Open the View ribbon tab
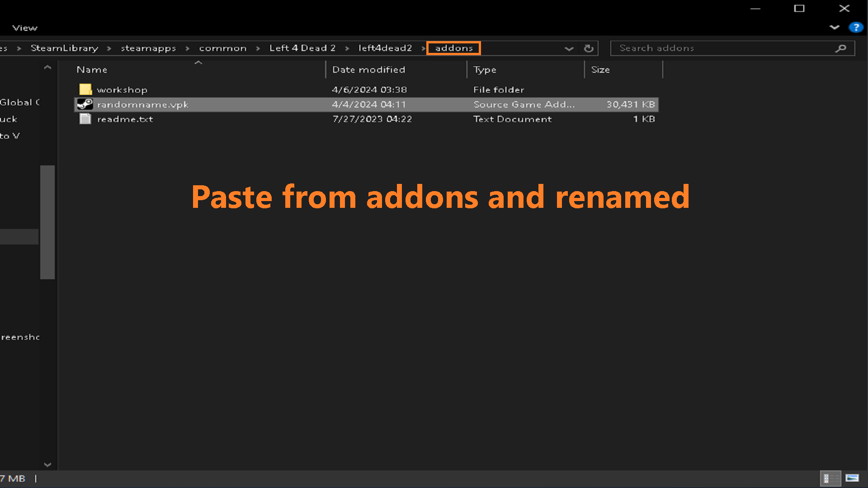The image size is (868, 488). pyautogui.click(x=25, y=28)
